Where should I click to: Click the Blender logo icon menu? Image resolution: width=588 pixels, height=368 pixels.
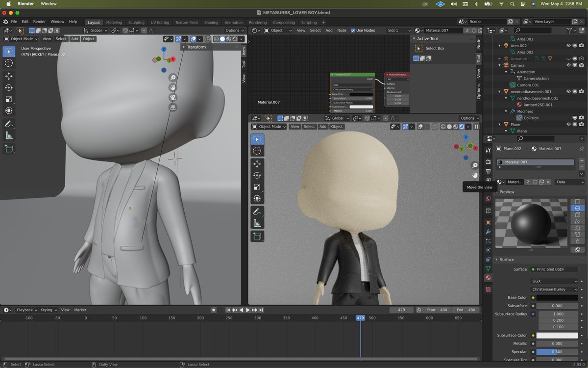(x=5, y=22)
